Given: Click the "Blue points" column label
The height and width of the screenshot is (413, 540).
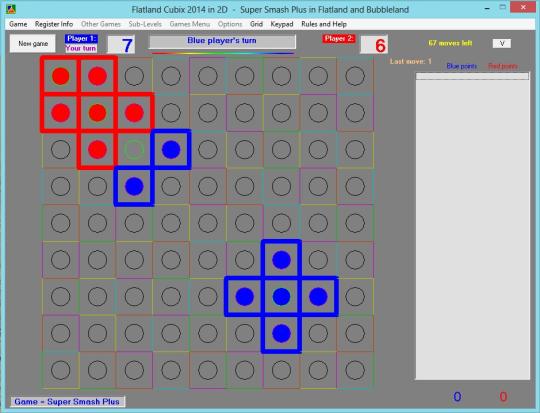Looking at the screenshot, I should 461,66.
